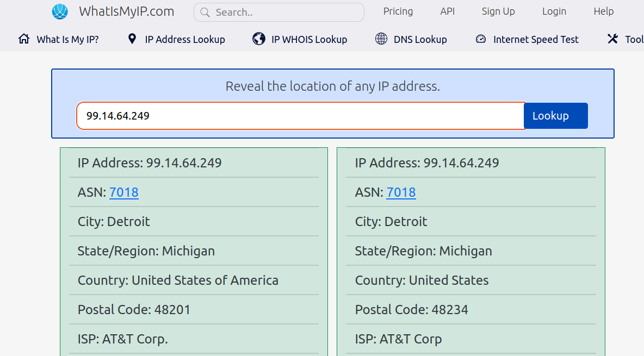
Task: Click the wrench and screwdriver Tools icon
Action: 612,39
